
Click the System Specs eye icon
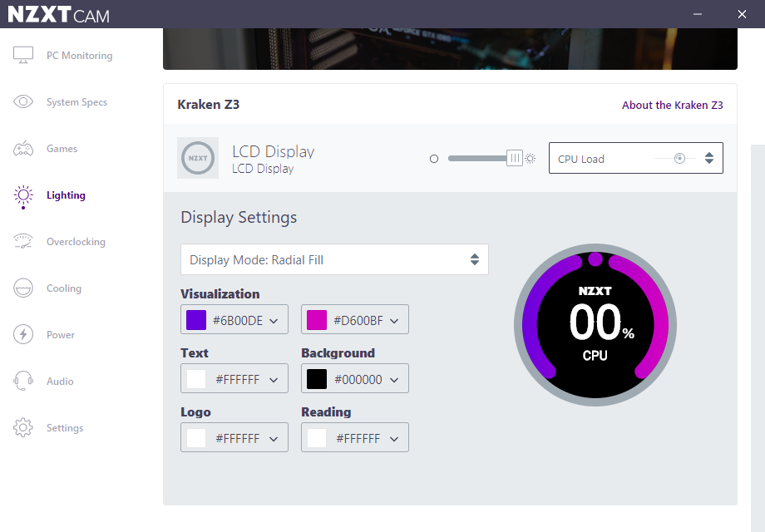(x=23, y=101)
